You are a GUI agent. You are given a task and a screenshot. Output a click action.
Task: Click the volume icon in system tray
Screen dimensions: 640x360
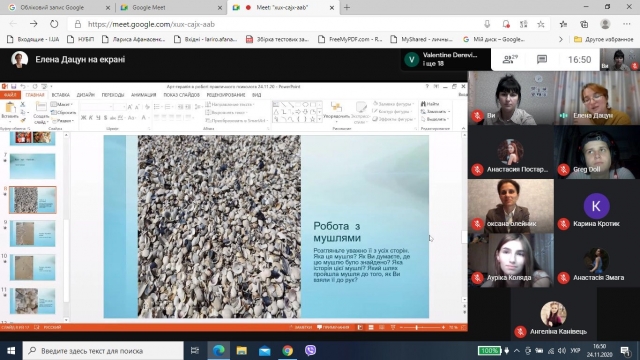[x=562, y=351]
